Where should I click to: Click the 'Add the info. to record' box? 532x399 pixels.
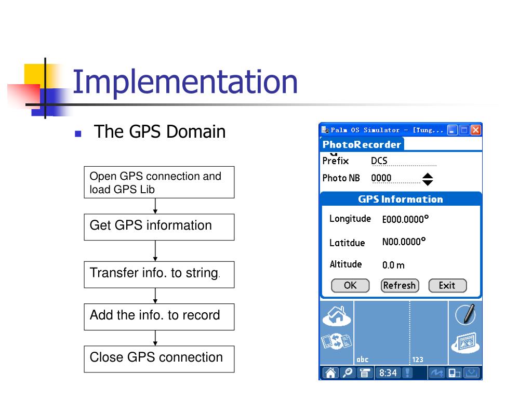pyautogui.click(x=159, y=317)
